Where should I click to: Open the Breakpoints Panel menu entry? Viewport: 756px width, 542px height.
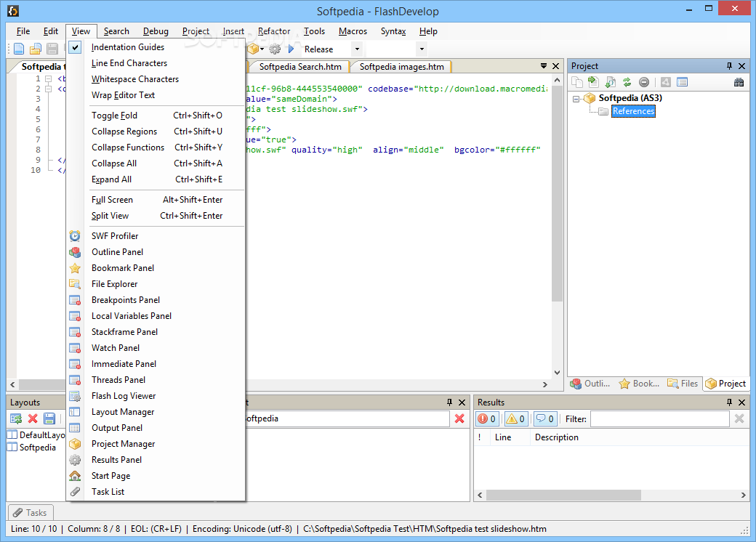tap(156, 299)
